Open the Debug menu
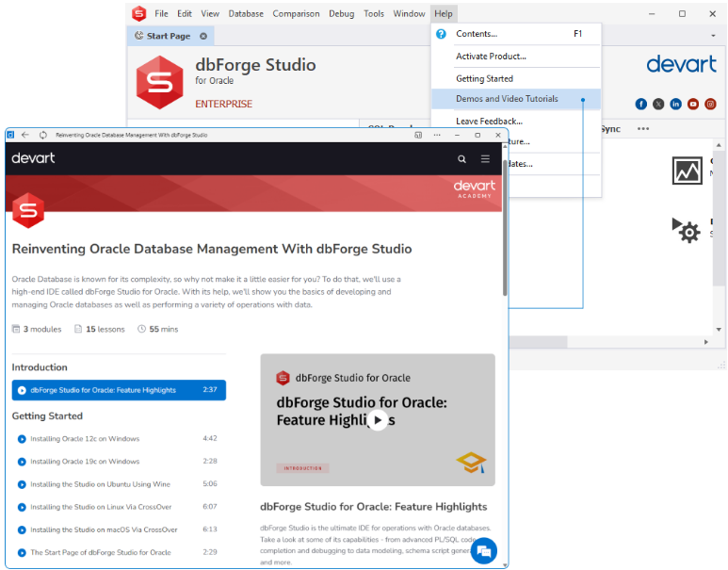Viewport: 728px width, 570px height. (341, 14)
